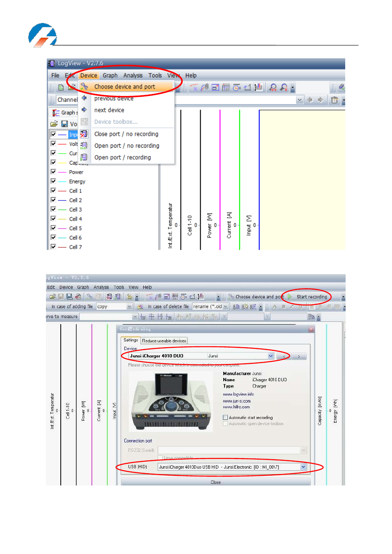Screen dimensions: 392x554
Task: Click the previous device arrow button in dialog
Action: pos(284,356)
